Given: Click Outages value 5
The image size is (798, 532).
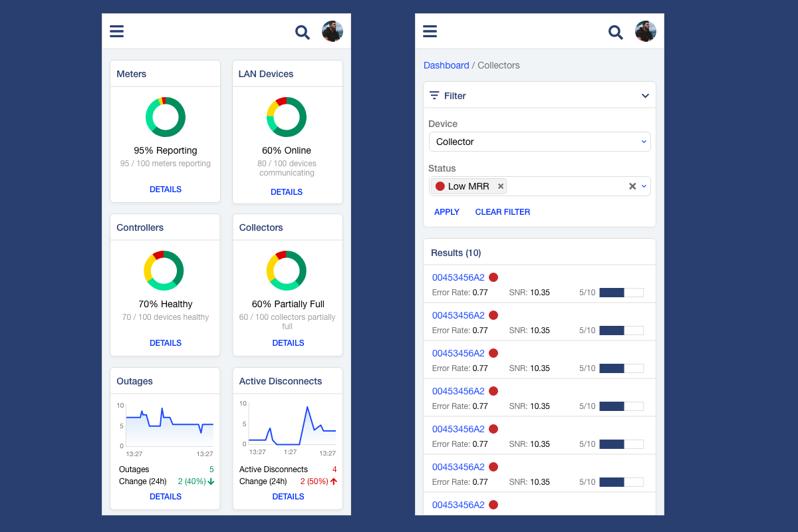Looking at the screenshot, I should click(211, 469).
